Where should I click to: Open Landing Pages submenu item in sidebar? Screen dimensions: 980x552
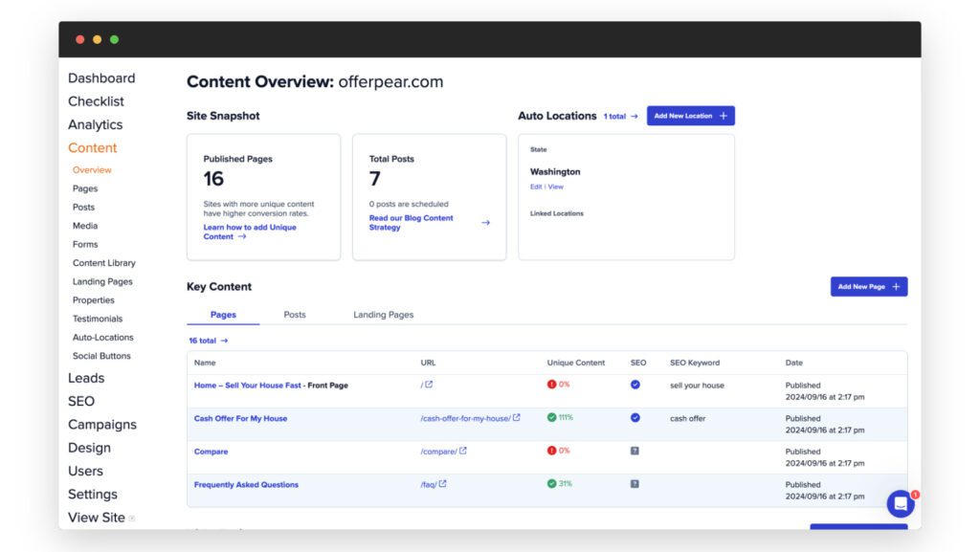coord(102,281)
